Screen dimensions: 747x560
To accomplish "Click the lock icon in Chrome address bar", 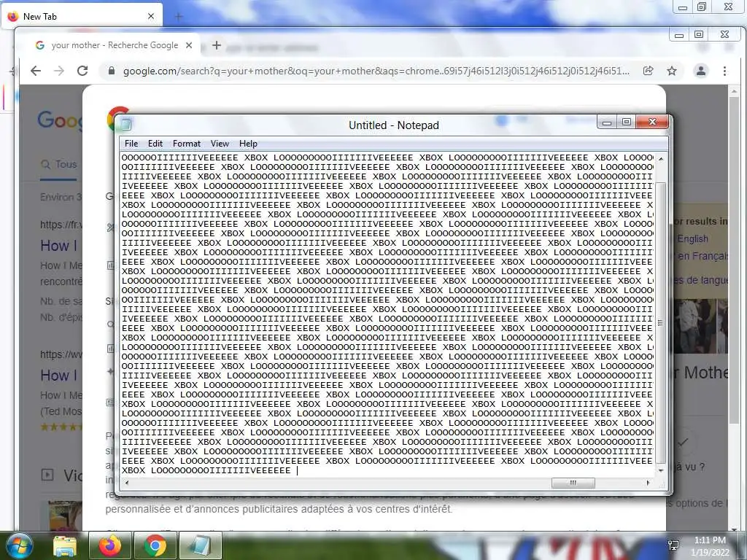I will [112, 71].
